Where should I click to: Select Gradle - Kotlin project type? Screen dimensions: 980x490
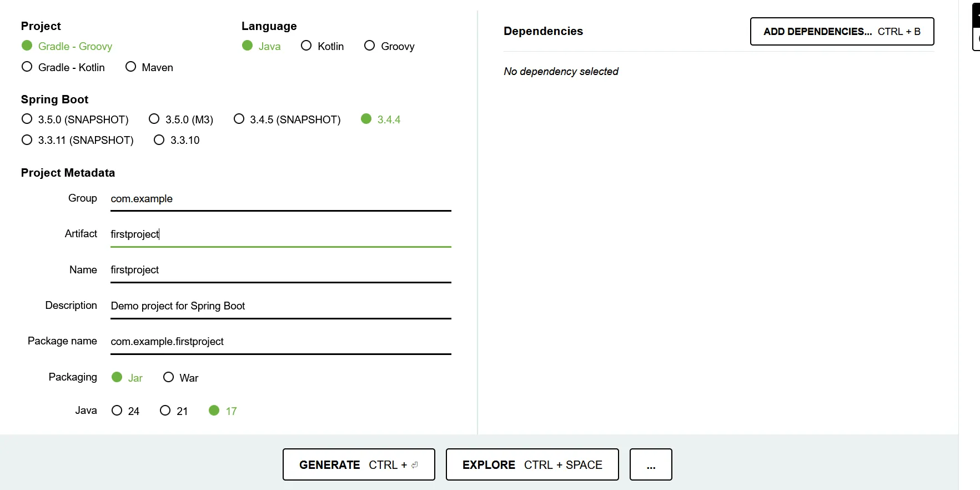63,67
